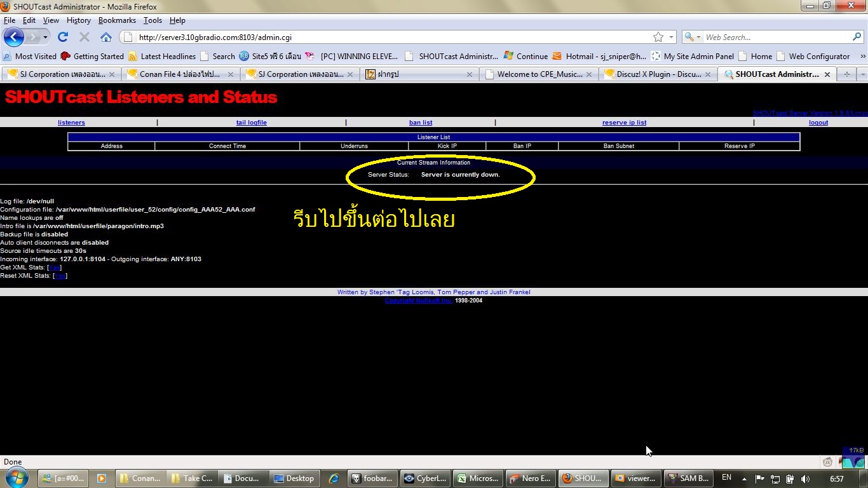
Task: Open the Continue bookmark
Action: tap(526, 56)
